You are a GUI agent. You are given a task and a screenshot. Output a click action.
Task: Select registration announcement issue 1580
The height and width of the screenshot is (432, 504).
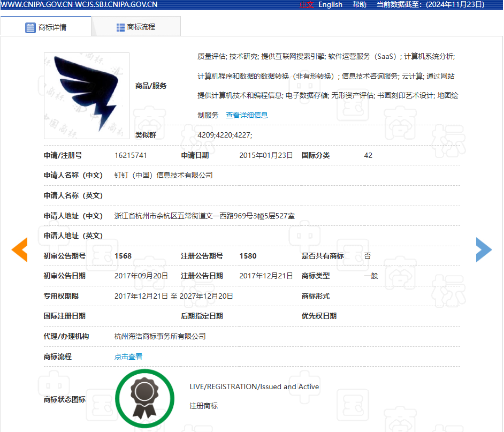(x=248, y=256)
